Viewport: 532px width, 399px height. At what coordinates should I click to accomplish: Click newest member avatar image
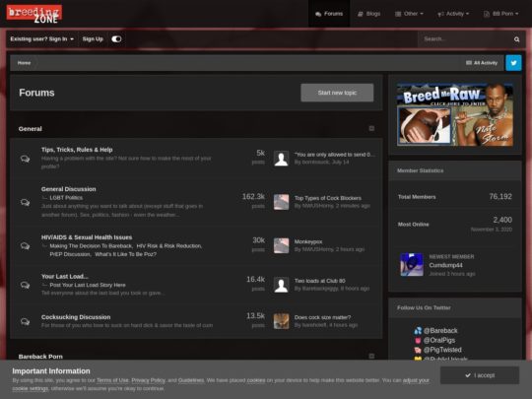tap(412, 264)
